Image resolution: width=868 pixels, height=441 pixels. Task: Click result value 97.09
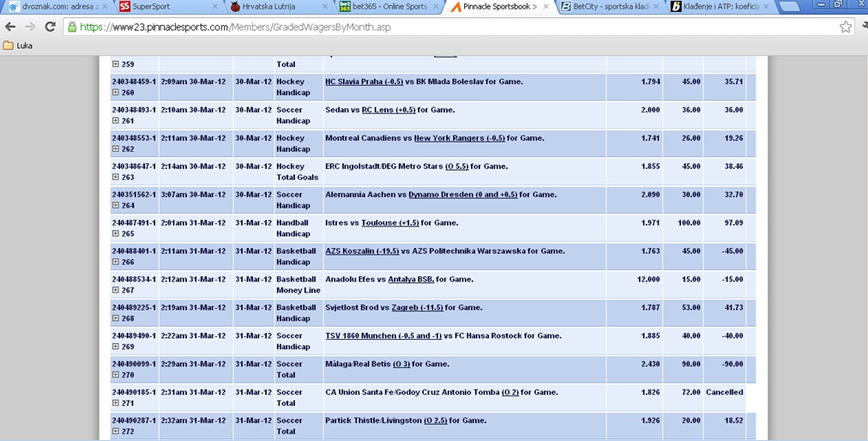coord(733,223)
